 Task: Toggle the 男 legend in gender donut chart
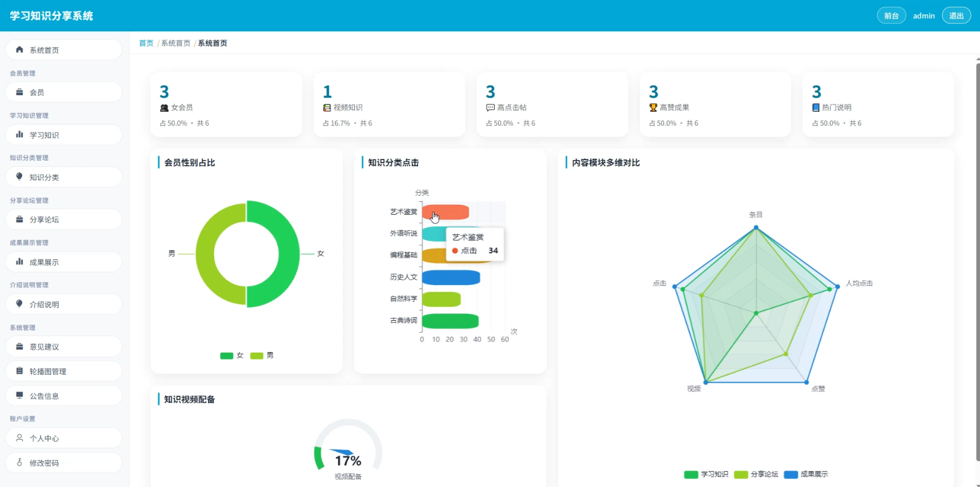point(262,356)
